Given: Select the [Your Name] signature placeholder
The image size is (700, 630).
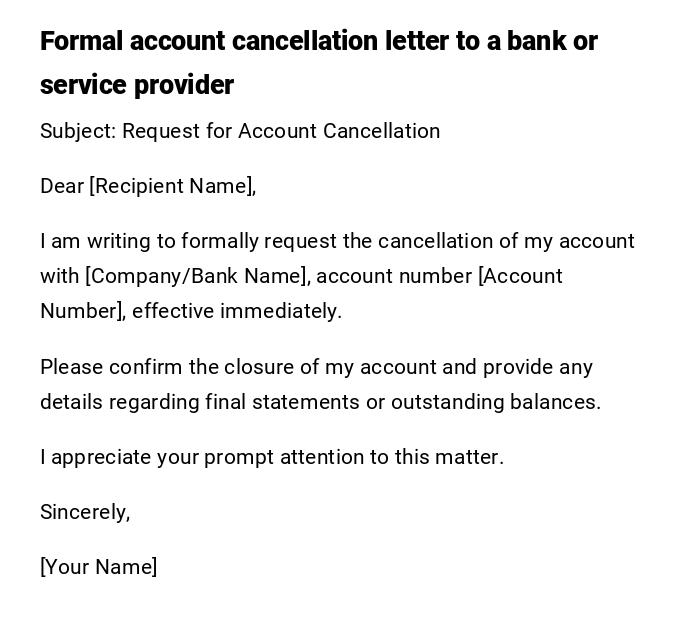Looking at the screenshot, I should tap(99, 567).
